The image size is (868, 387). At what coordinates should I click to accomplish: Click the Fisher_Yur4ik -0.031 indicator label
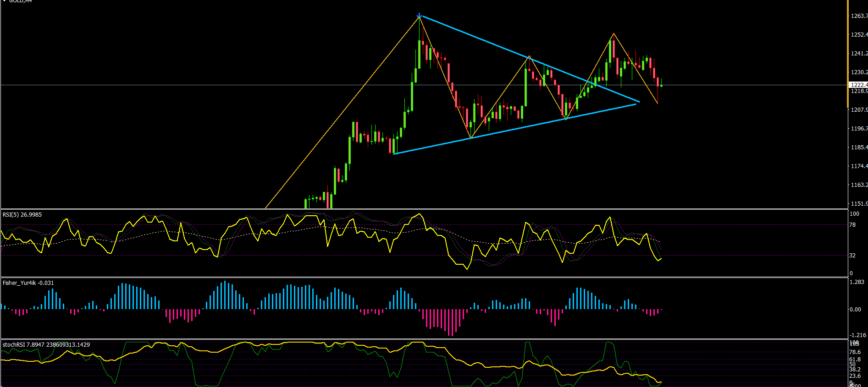pos(28,283)
